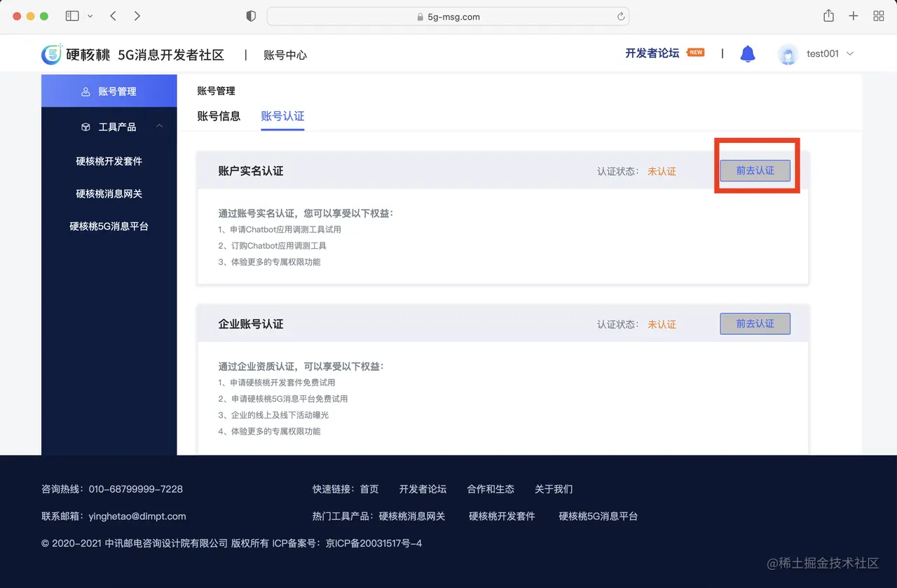Click hotline number 010-68799999-7228
This screenshot has height=588, width=897.
click(x=136, y=489)
